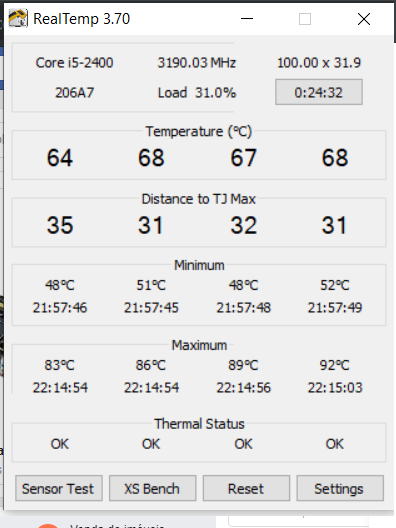Click the distance to TJ Max value 35
The height and width of the screenshot is (528, 396).
click(x=60, y=225)
